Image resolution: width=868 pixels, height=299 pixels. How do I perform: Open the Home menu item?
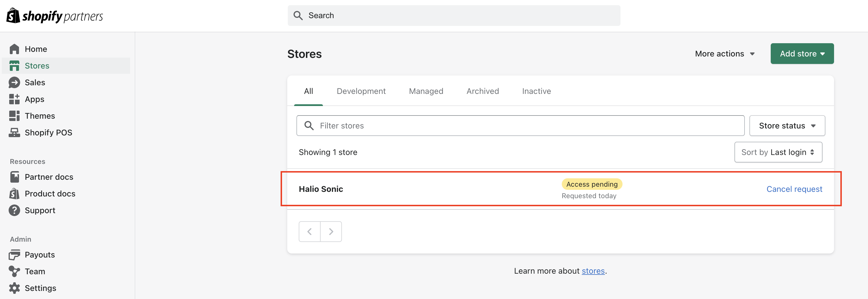click(66, 49)
